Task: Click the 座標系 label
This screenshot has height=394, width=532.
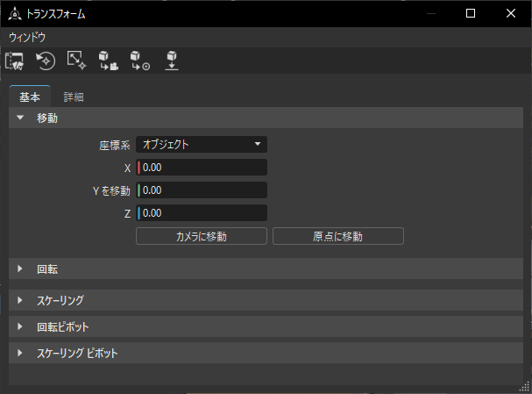Action: (x=115, y=146)
